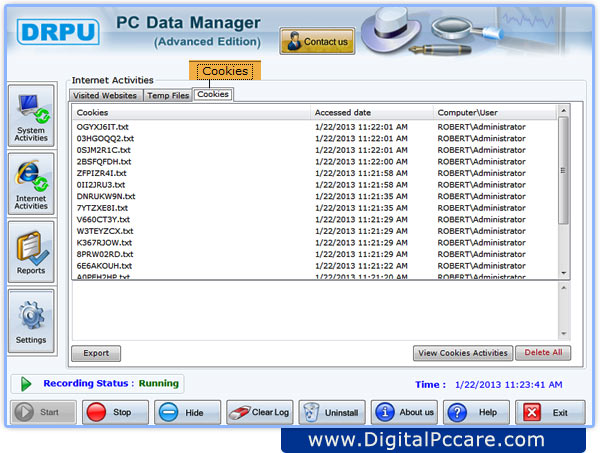This screenshot has width=600, height=453.
Task: Select cookie 0SJM2R1C.txt row
Action: (x=315, y=150)
